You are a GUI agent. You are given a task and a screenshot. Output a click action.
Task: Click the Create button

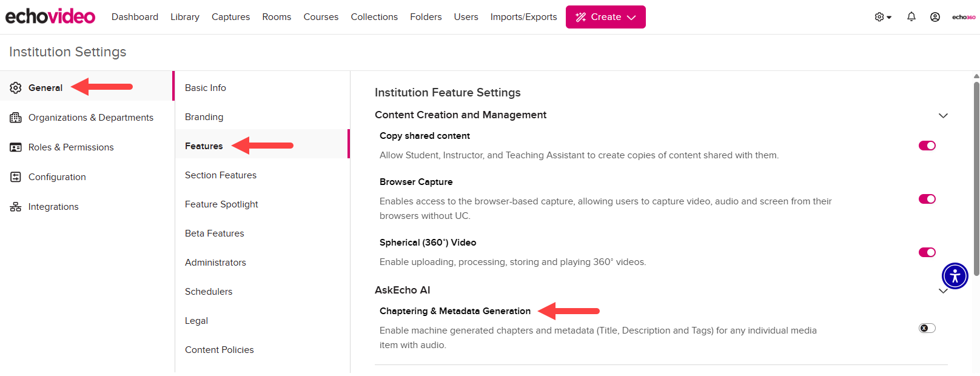coord(605,16)
